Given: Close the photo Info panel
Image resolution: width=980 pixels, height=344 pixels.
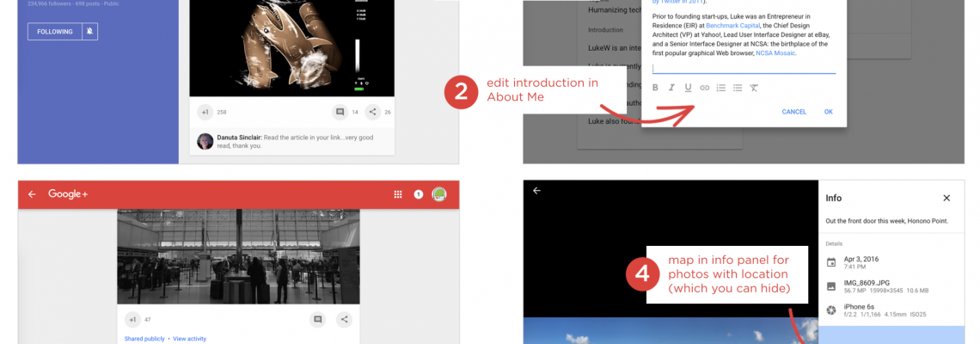Looking at the screenshot, I should pyautogui.click(x=946, y=198).
